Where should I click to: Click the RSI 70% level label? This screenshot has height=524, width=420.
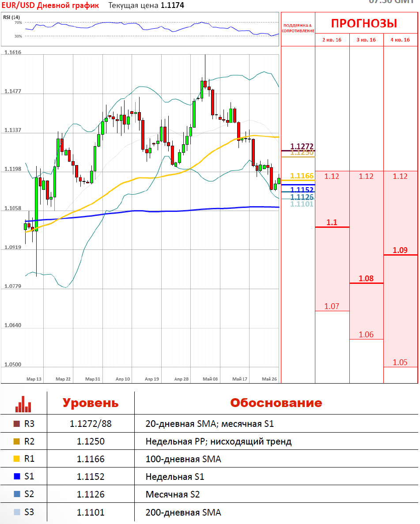(18, 23)
